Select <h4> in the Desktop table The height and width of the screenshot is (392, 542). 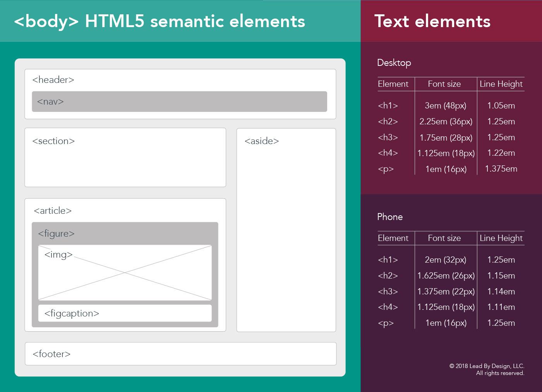[x=388, y=153]
